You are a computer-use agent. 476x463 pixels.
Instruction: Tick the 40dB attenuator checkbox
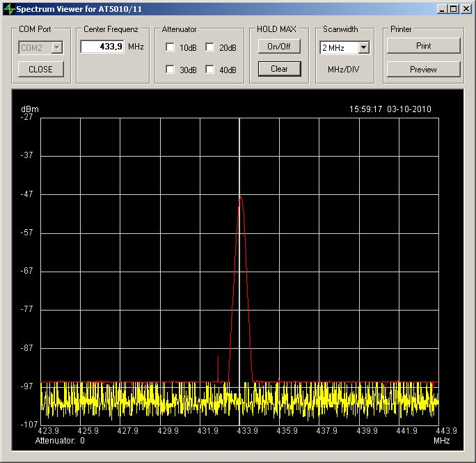[x=209, y=70]
